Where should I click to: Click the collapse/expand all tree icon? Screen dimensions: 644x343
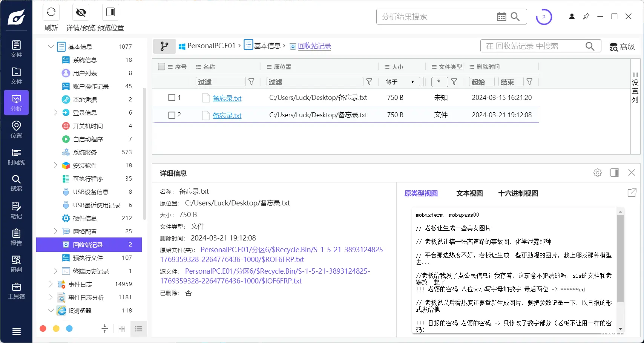tap(105, 329)
